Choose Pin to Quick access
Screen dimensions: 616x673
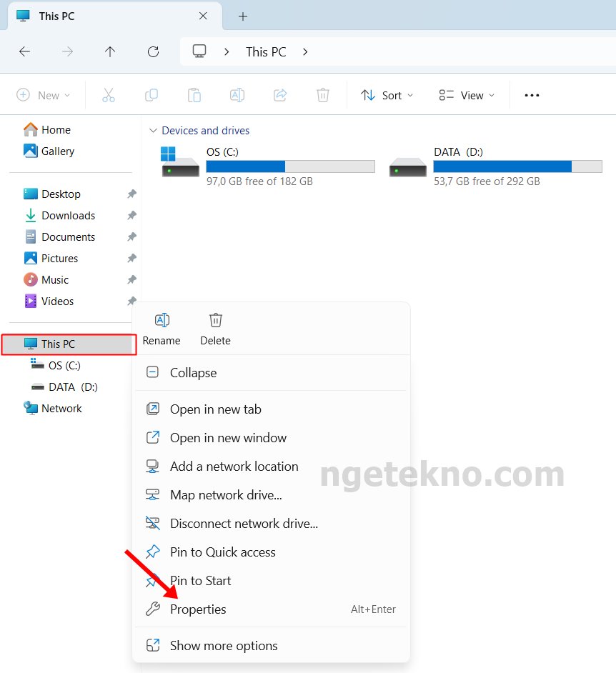222,552
